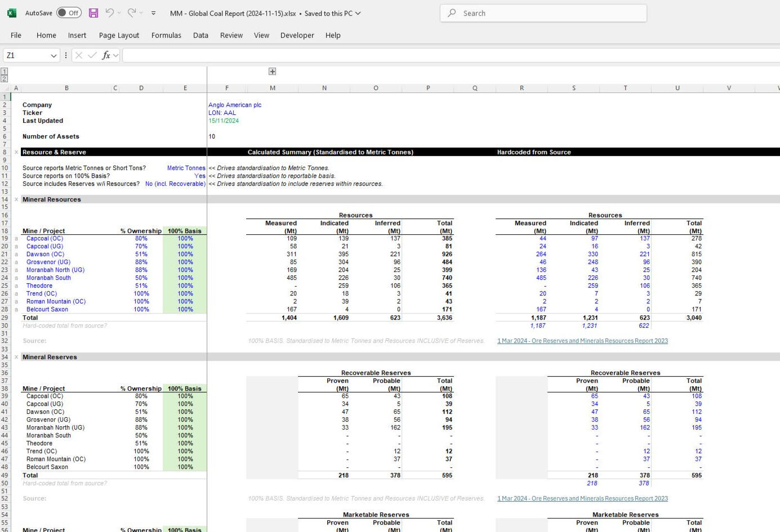Show outline level 2 columns

pyautogui.click(x=4, y=79)
